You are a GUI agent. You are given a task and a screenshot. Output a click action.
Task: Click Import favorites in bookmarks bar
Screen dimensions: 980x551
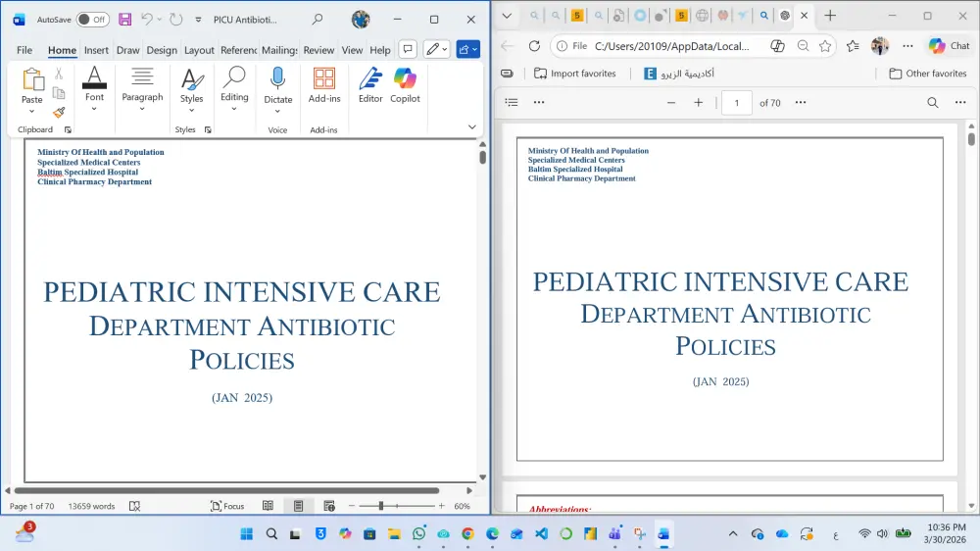[x=574, y=74]
